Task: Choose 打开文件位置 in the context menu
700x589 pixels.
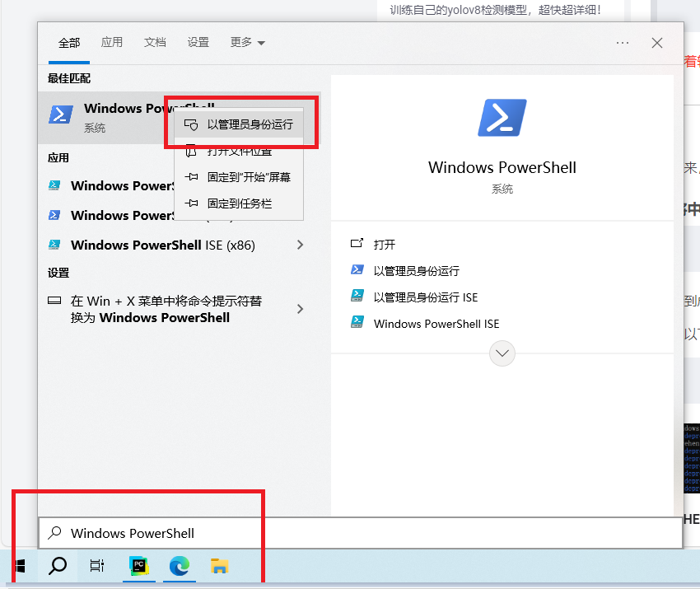Action: coord(239,151)
